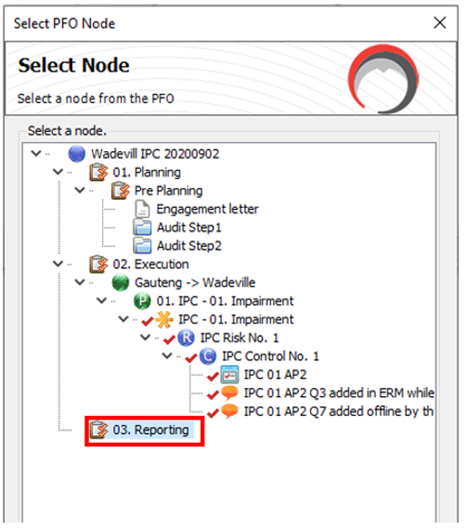Click the orange asterisk icon for IPC - 01. Impairment
The width and height of the screenshot is (467, 529).
(164, 319)
